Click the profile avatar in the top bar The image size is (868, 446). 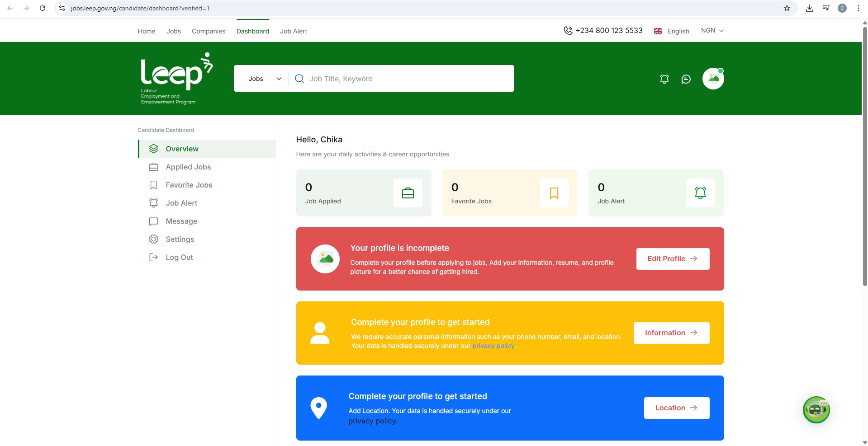713,78
